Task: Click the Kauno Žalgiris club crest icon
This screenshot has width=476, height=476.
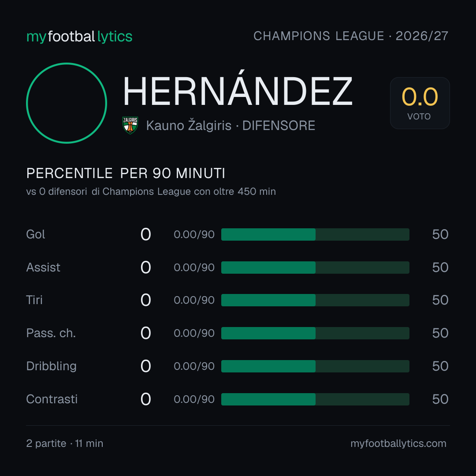Action: pos(130,125)
